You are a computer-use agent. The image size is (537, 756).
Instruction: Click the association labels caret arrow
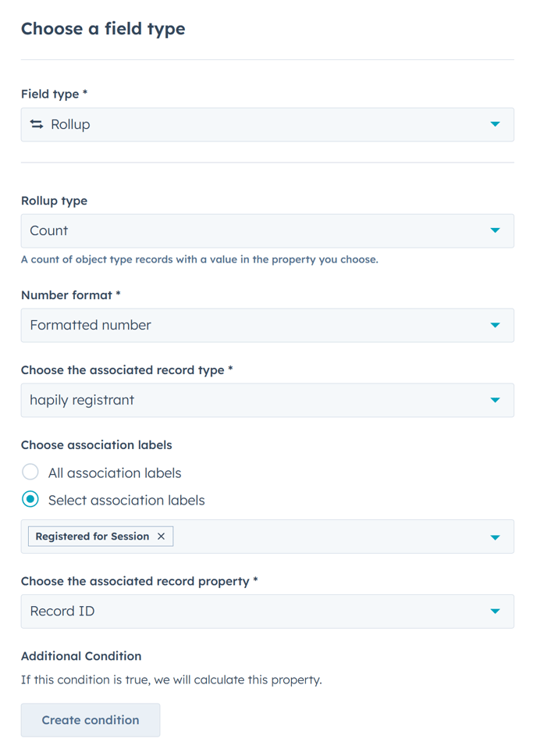tap(495, 537)
